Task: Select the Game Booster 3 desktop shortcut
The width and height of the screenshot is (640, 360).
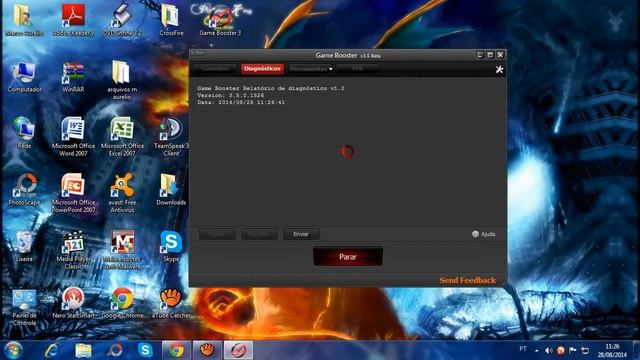Action: (220, 20)
